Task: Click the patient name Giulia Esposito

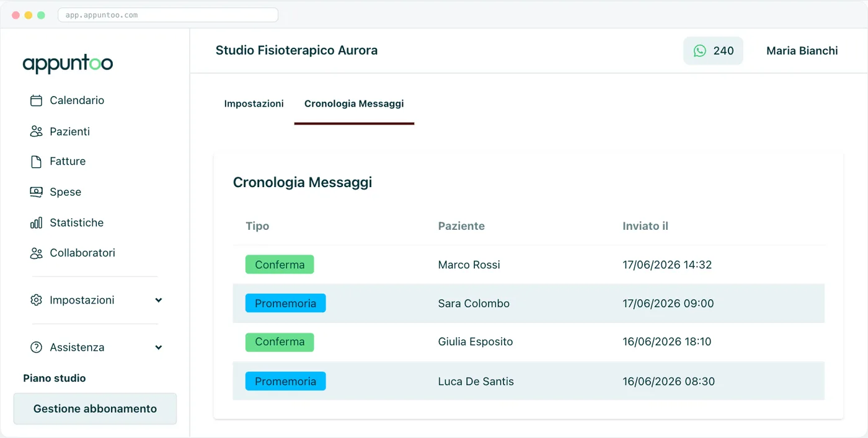Action: pyautogui.click(x=476, y=342)
